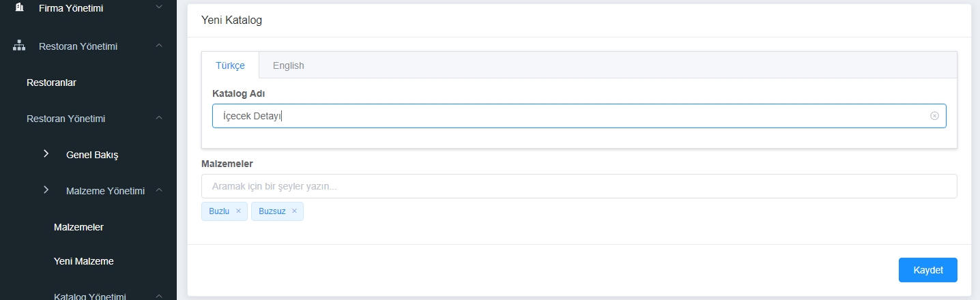This screenshot has width=980, height=300.
Task: Click the Firma Yönetimi building icon
Action: pyautogui.click(x=19, y=8)
